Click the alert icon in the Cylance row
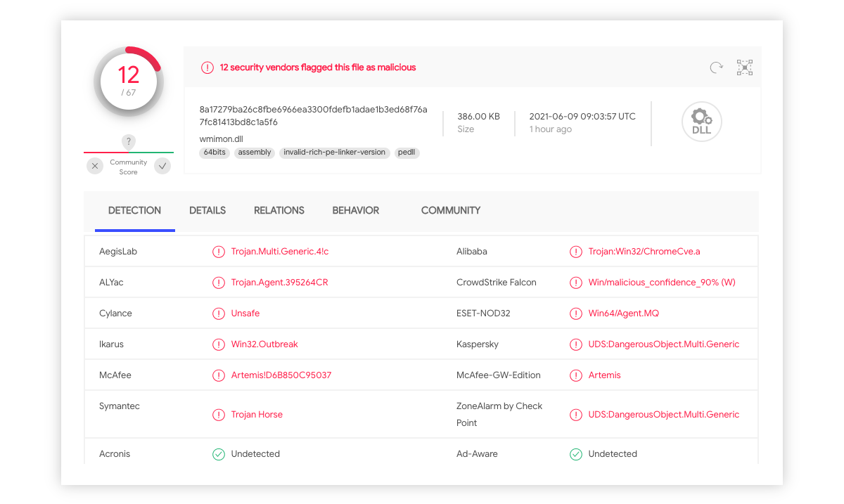 219,314
